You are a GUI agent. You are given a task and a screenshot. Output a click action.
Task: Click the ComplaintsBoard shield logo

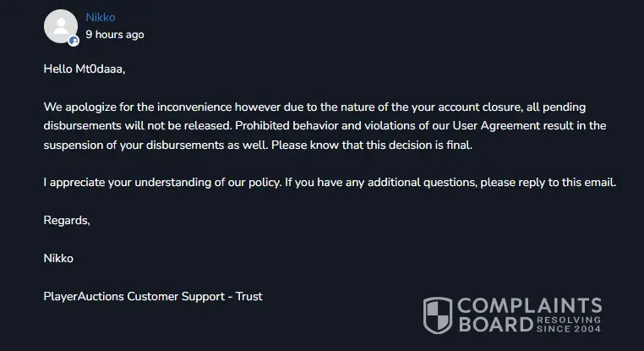click(437, 315)
